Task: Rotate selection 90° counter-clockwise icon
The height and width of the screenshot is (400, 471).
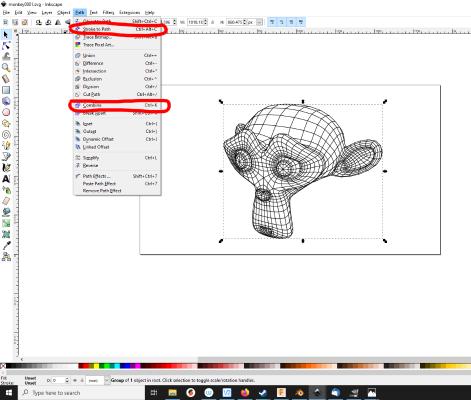Action: [x=39, y=22]
